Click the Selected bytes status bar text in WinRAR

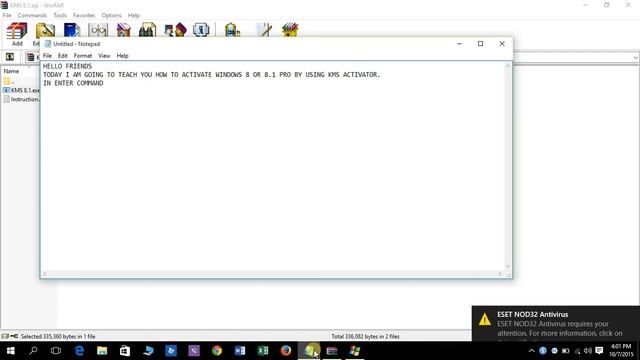(58, 336)
